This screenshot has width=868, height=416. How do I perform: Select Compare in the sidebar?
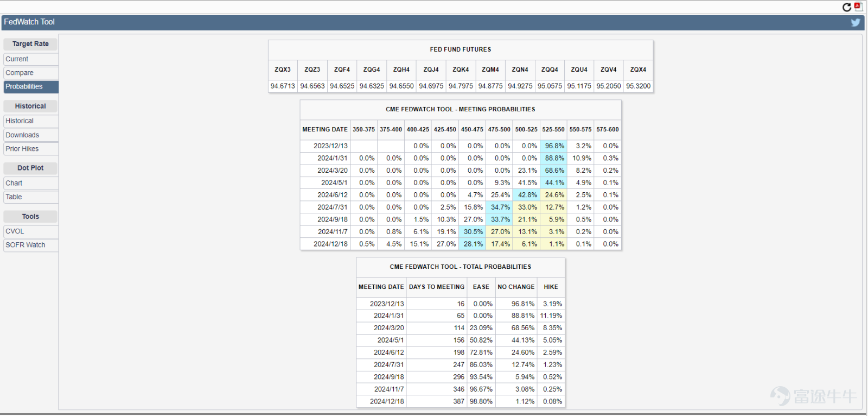31,73
